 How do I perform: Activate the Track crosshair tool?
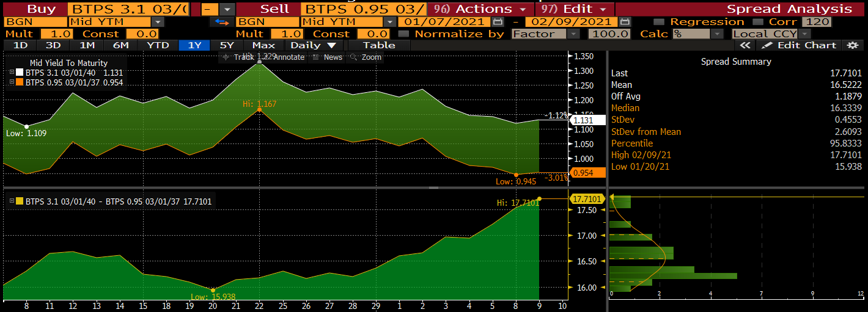coord(239,57)
